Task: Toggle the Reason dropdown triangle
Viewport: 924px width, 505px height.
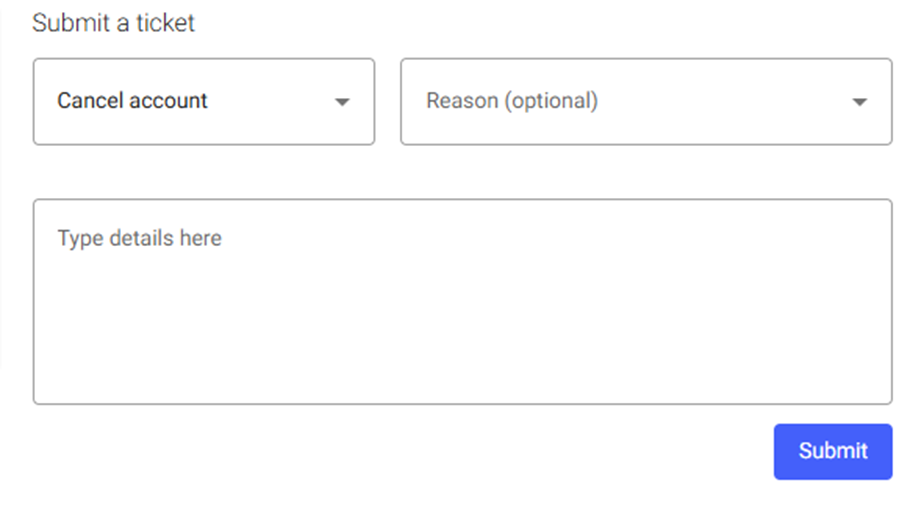Action: pyautogui.click(x=859, y=102)
